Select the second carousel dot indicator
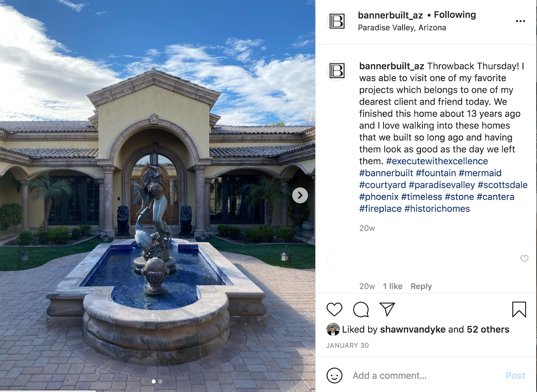Viewport: 537px width, 392px height. coord(160,381)
